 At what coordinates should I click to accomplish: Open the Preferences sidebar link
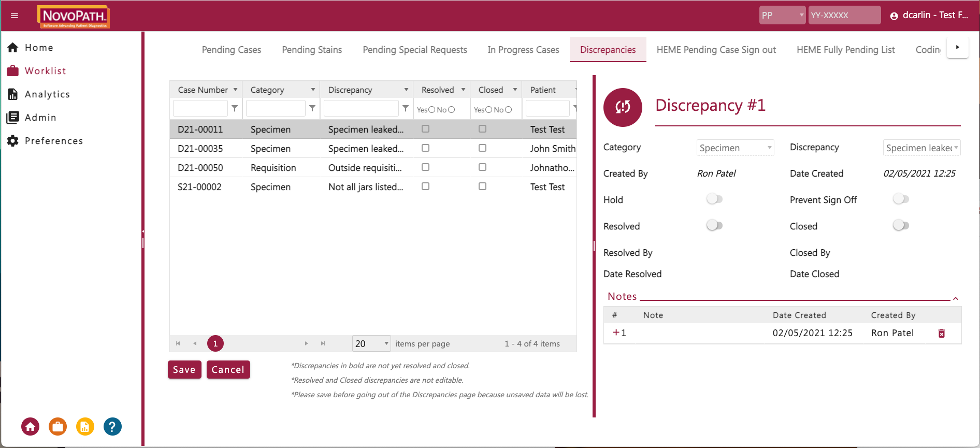(x=54, y=141)
